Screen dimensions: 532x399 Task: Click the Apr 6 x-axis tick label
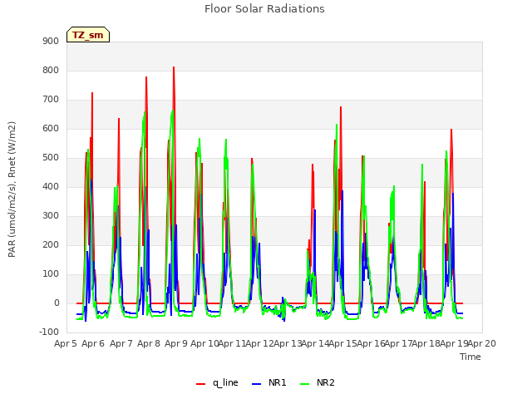pyautogui.click(x=93, y=343)
